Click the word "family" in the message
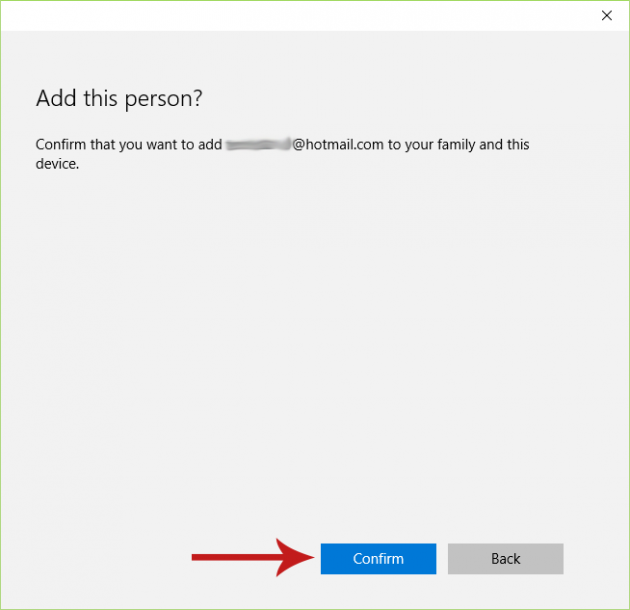 point(453,145)
